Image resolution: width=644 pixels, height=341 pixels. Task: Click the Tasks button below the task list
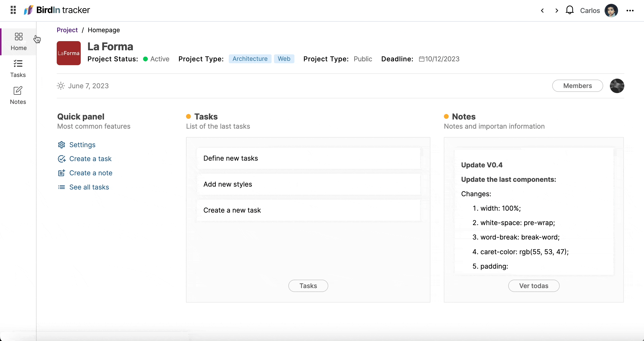308,286
